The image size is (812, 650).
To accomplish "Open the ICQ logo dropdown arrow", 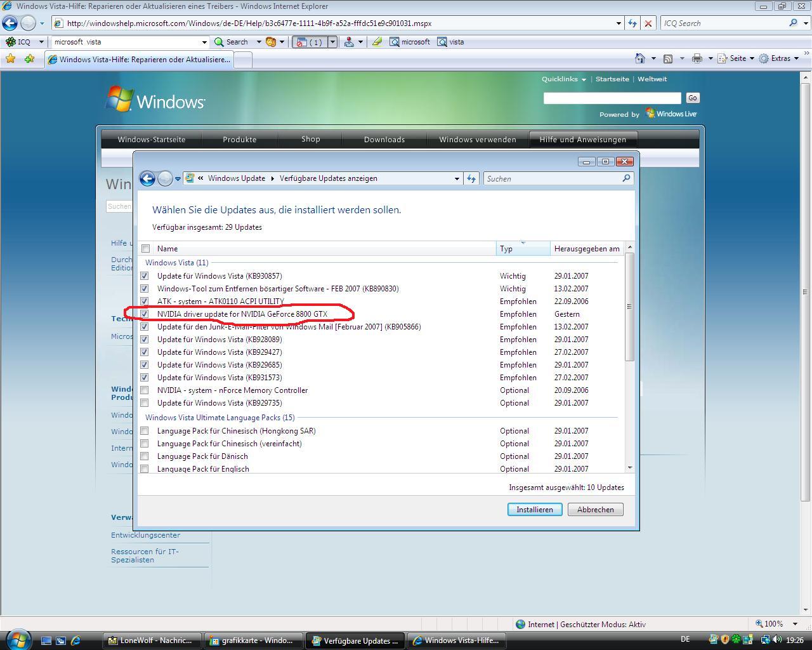I will coord(41,42).
